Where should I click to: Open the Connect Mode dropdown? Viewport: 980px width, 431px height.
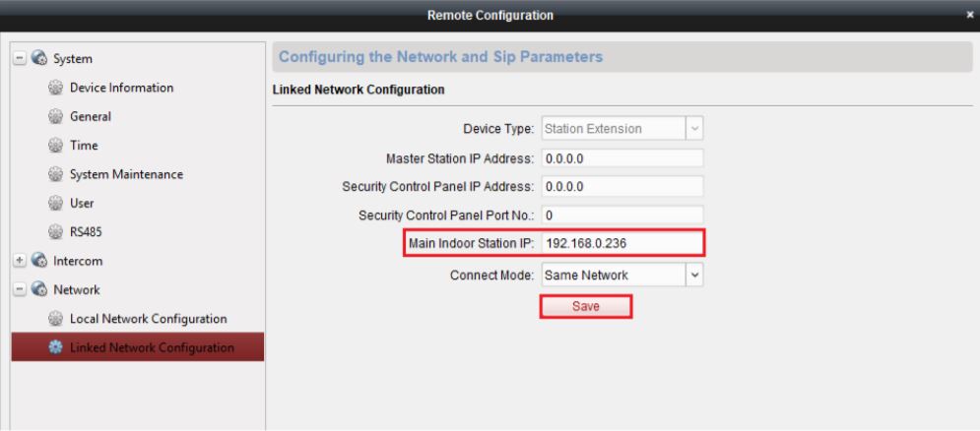click(695, 275)
